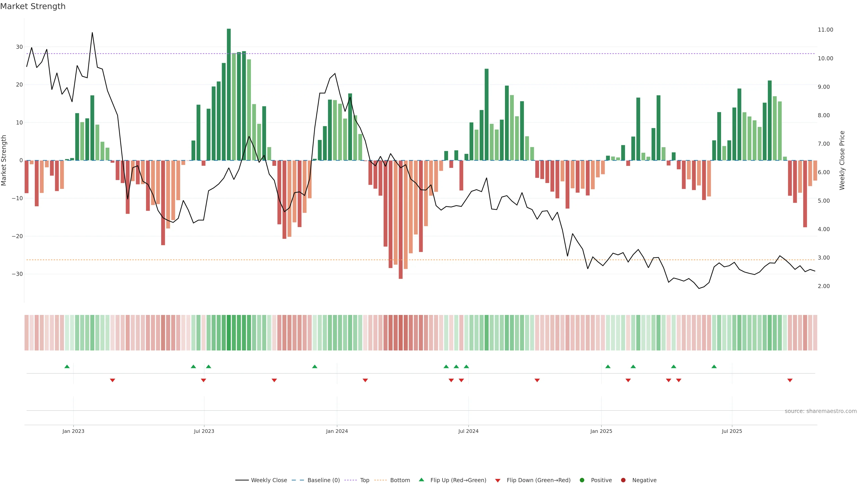This screenshot has height=488, width=868.
Task: Click the red Flip Down triangle in legend
Action: (498, 481)
